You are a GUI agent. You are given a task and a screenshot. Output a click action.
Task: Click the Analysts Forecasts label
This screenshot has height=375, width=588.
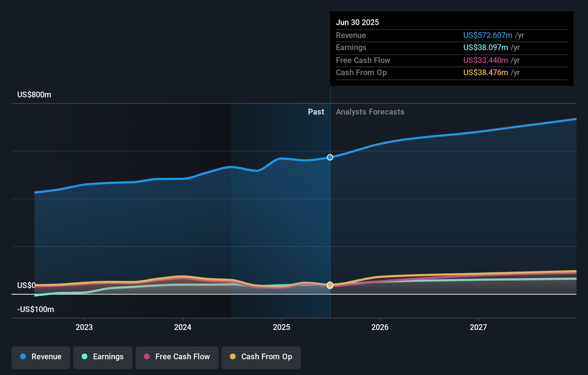(370, 112)
